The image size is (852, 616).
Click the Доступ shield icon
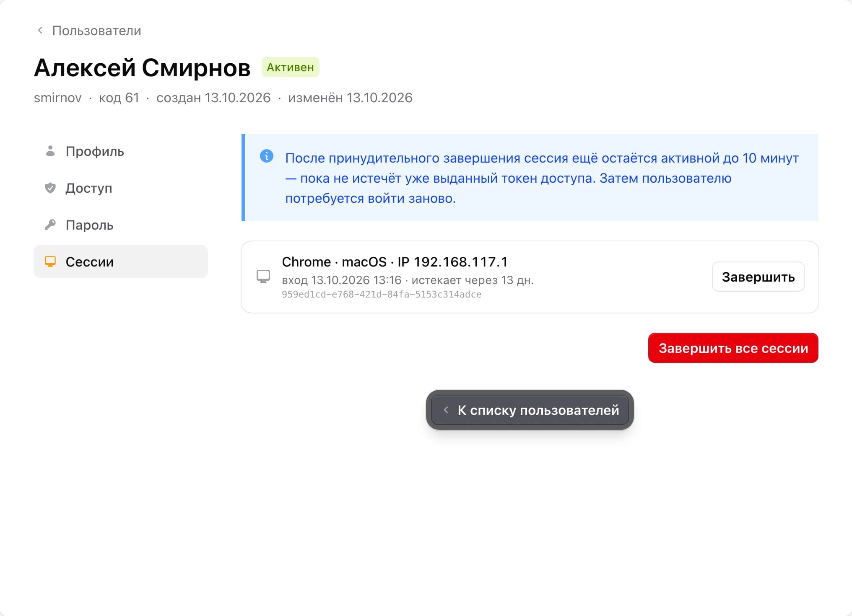(50, 188)
